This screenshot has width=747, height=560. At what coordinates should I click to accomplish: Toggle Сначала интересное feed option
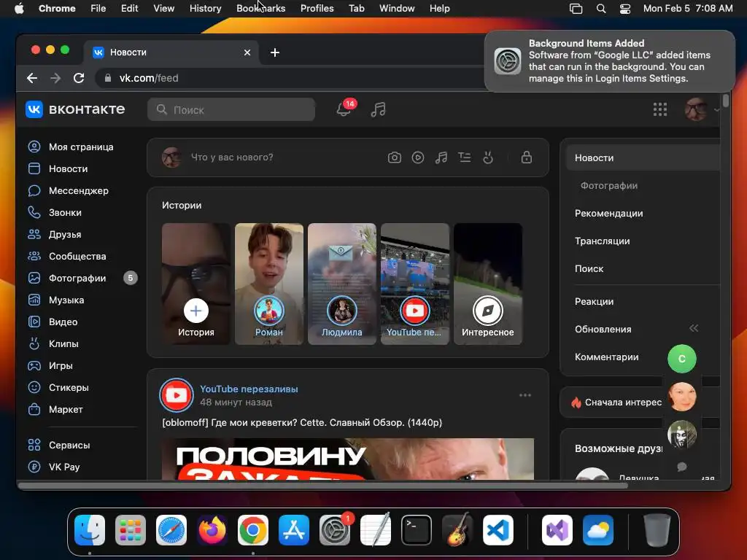(617, 402)
